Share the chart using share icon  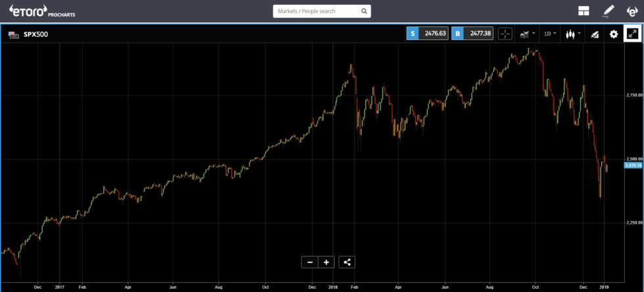click(x=348, y=262)
